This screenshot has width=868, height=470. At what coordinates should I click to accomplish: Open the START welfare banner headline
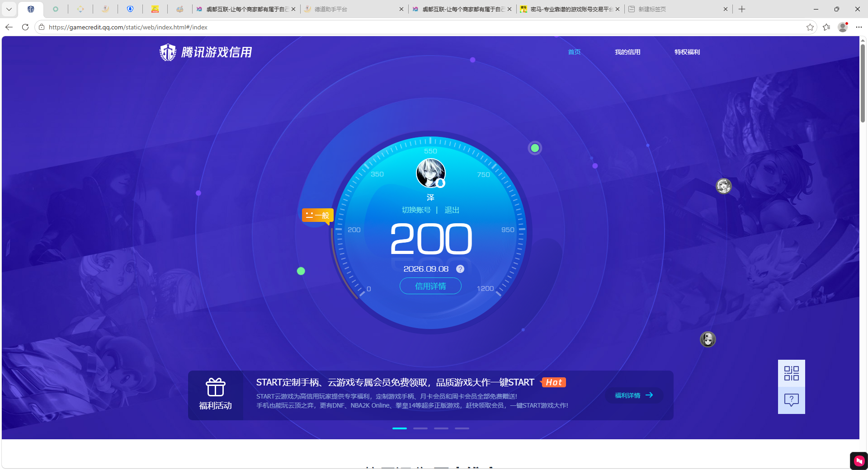[x=395, y=382]
